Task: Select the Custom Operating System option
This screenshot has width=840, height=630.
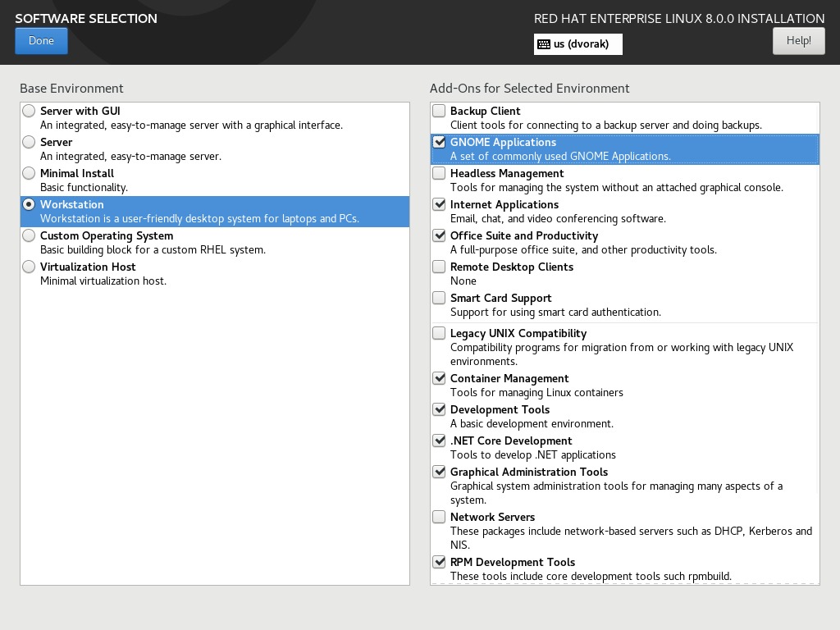Action: pyautogui.click(x=29, y=235)
